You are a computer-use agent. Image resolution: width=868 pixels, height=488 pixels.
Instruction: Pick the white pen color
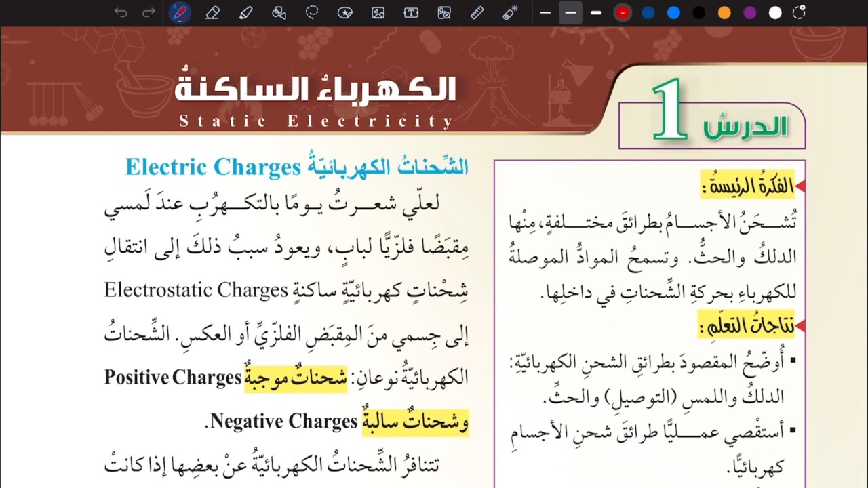click(x=775, y=13)
